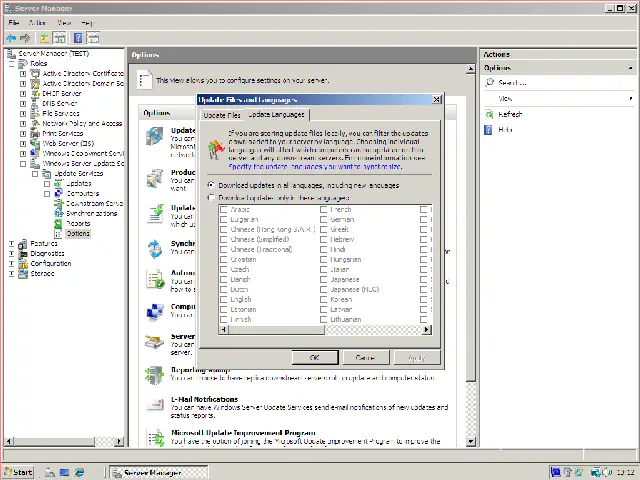Image resolution: width=640 pixels, height=480 pixels.
Task: Click the Show Desktop quick launch icon
Action: (64, 472)
